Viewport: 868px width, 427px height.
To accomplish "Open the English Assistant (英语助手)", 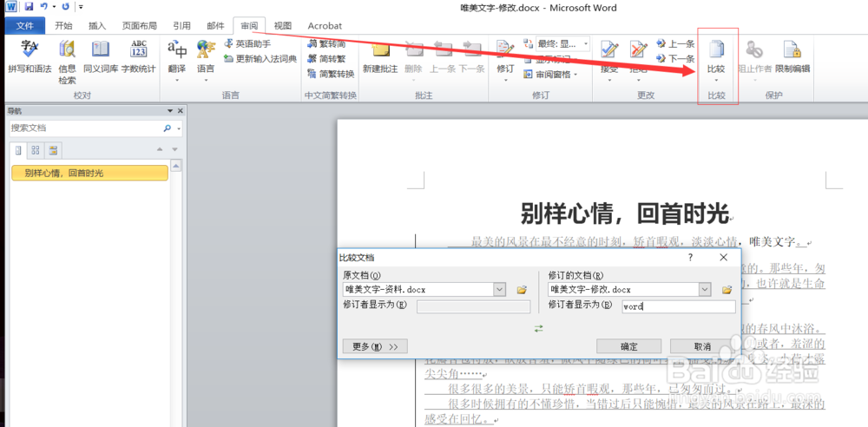I will [x=247, y=43].
